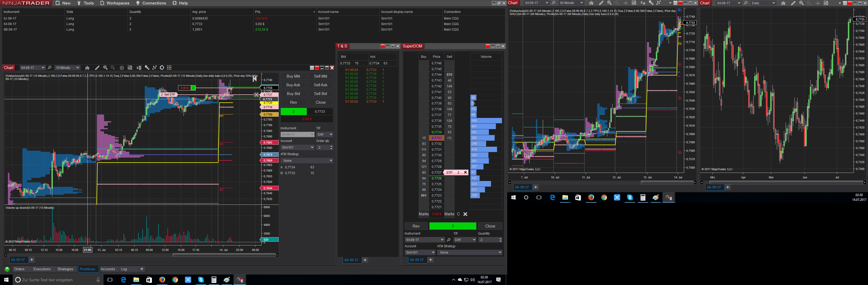
Task: Click Quantity stepper in SuperDOM
Action: coord(500,240)
